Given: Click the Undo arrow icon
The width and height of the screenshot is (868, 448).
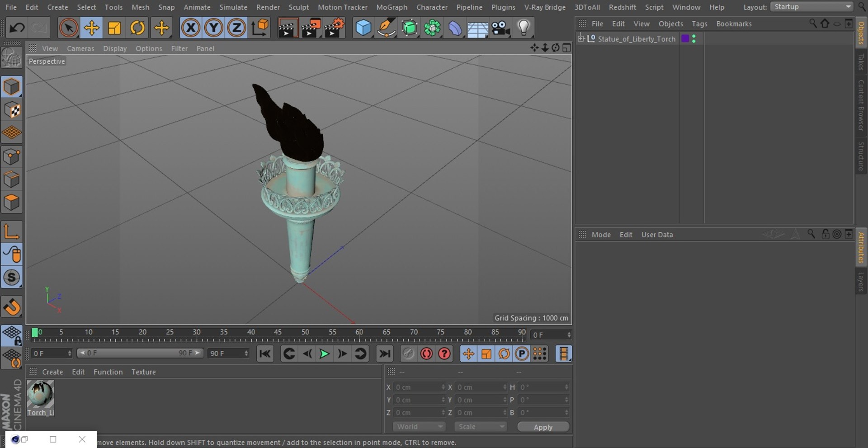Looking at the screenshot, I should click(x=17, y=28).
